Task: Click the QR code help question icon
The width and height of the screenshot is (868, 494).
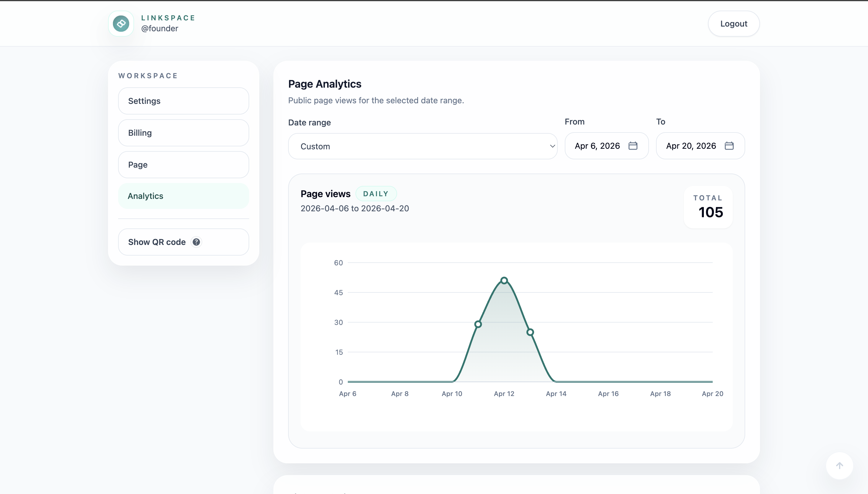Action: 196,242
